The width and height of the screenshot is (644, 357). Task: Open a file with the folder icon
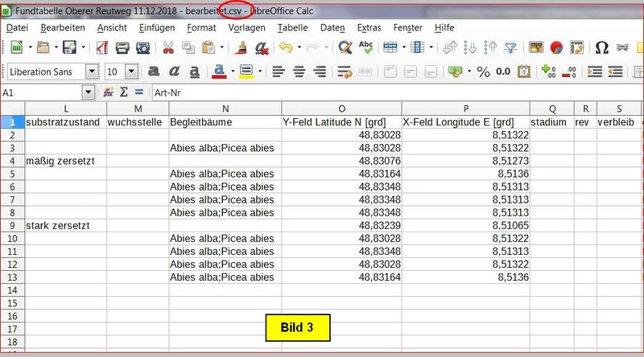pos(43,47)
